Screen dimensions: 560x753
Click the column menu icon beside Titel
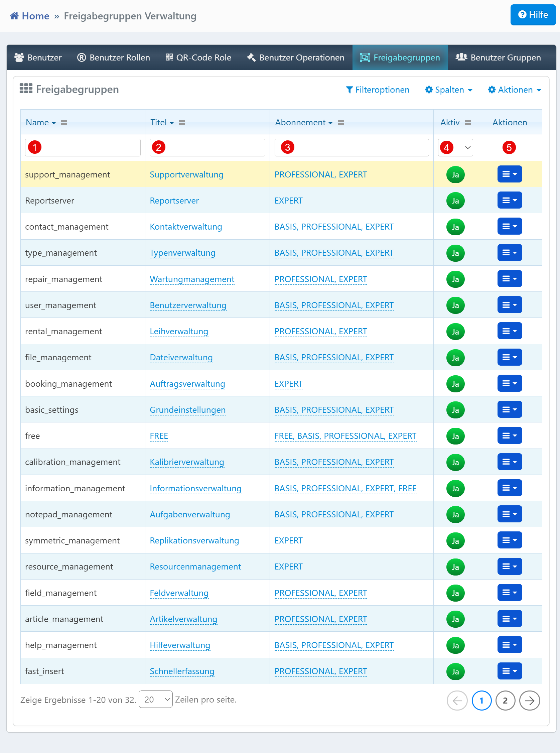[182, 123]
